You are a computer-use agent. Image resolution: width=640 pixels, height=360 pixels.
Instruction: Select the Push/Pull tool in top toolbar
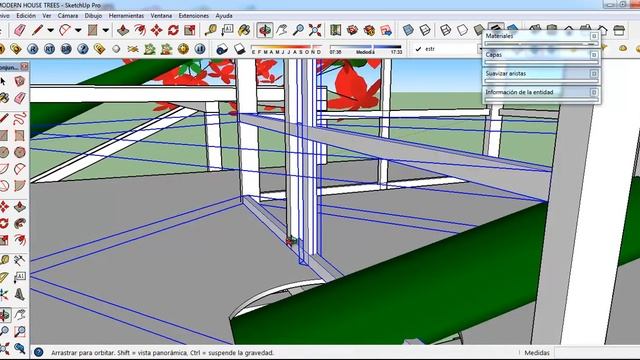pos(123,30)
